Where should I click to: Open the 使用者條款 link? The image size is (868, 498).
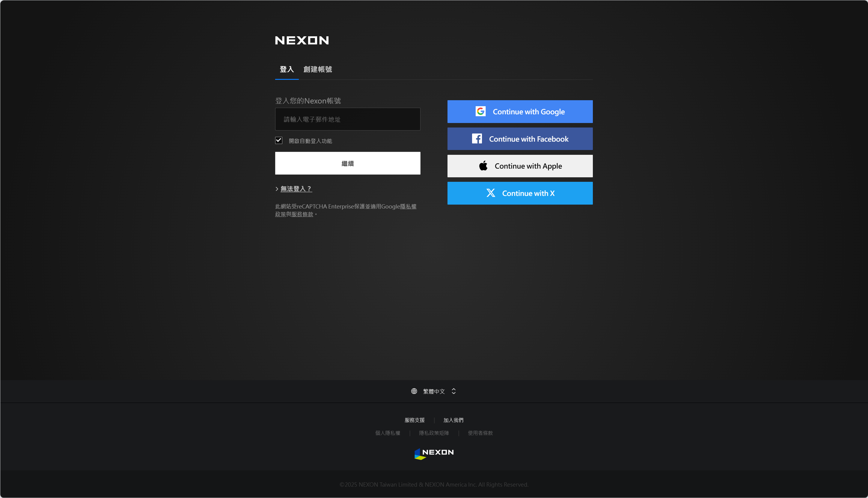pyautogui.click(x=480, y=433)
